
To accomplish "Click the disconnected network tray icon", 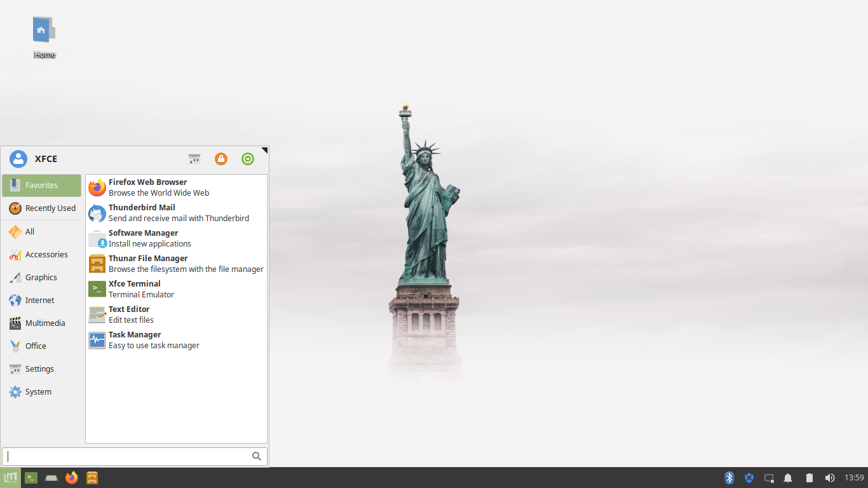I will click(x=769, y=478).
